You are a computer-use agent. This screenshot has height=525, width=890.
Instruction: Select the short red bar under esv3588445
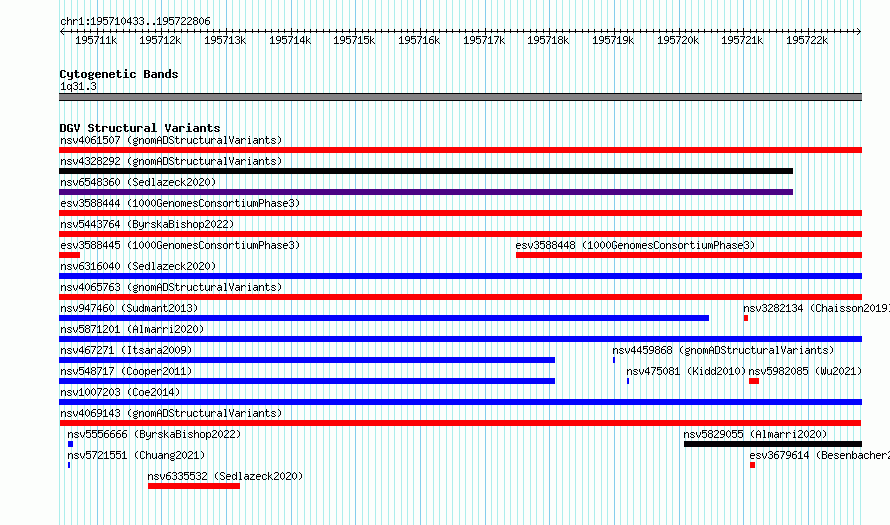[x=69, y=255]
